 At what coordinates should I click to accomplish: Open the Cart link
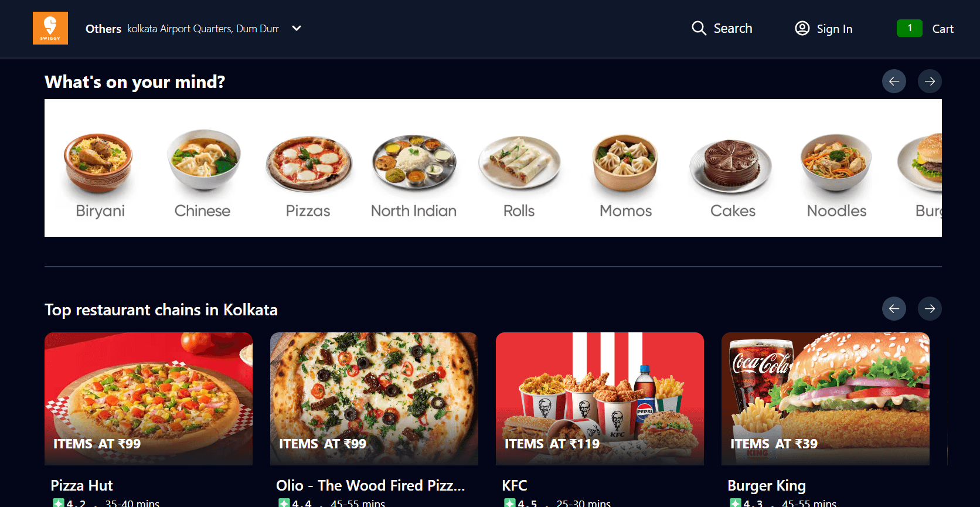point(942,29)
